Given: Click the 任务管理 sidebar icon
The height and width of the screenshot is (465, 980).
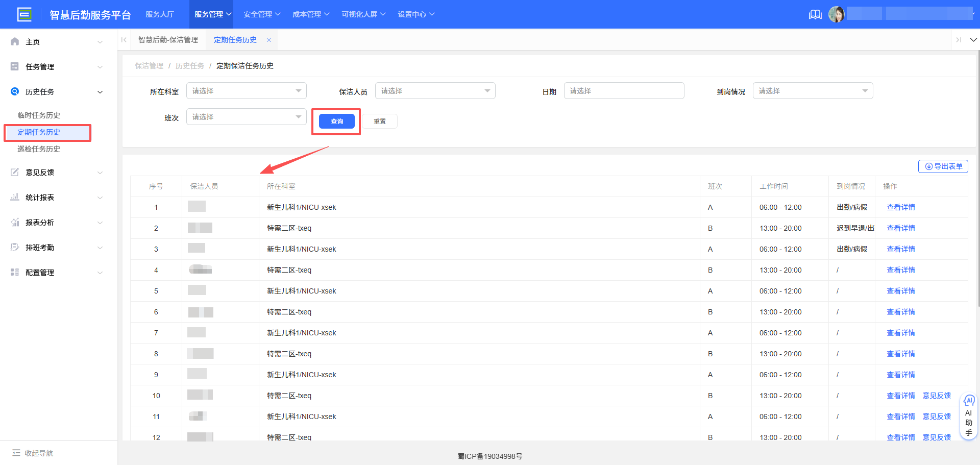Looking at the screenshot, I should [x=14, y=66].
